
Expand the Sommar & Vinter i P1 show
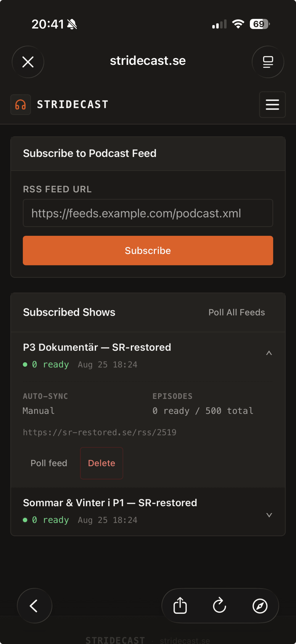tap(269, 515)
